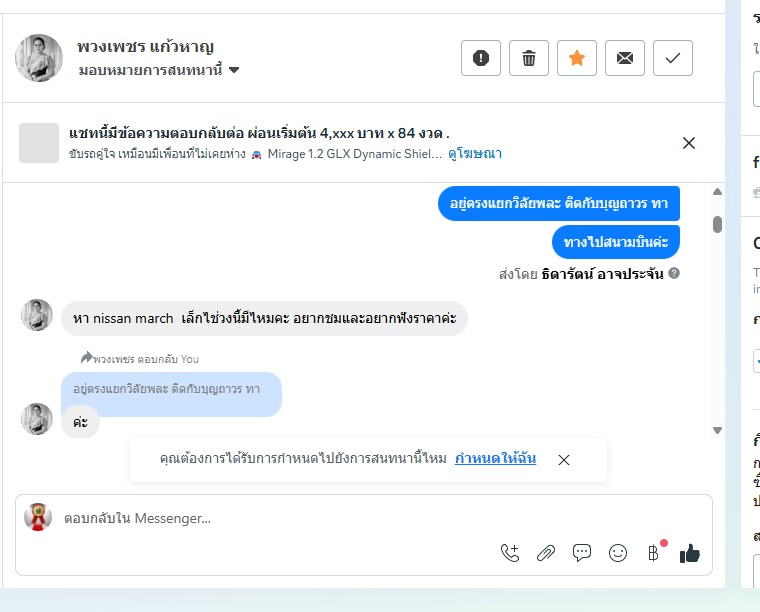Open พวงเพชร แก้วหาญ profile picture in header
Viewport: 760px width, 612px height.
pyautogui.click(x=39, y=58)
